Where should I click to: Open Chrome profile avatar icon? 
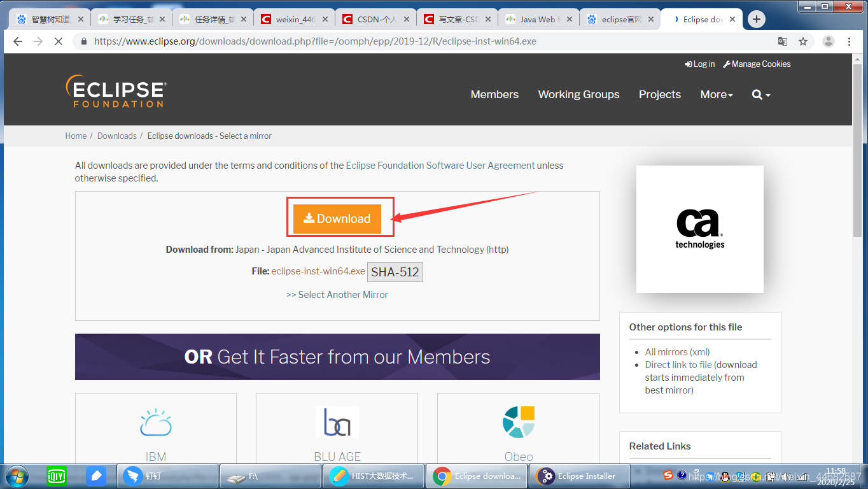(x=829, y=41)
